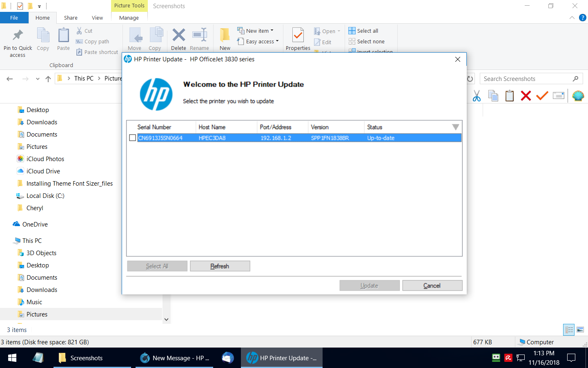Switch to the Home ribbon tab

click(x=42, y=18)
